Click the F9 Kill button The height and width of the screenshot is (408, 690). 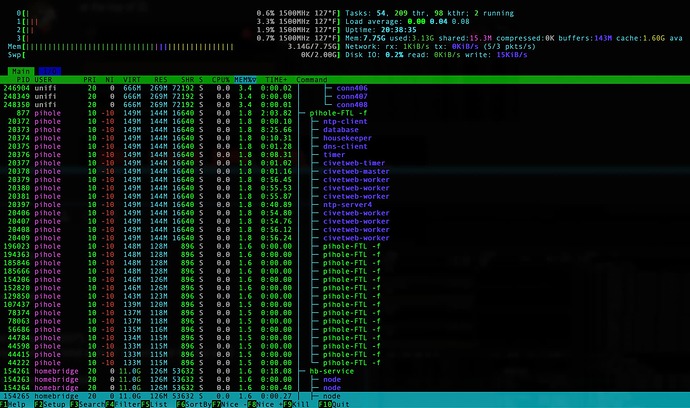296,404
